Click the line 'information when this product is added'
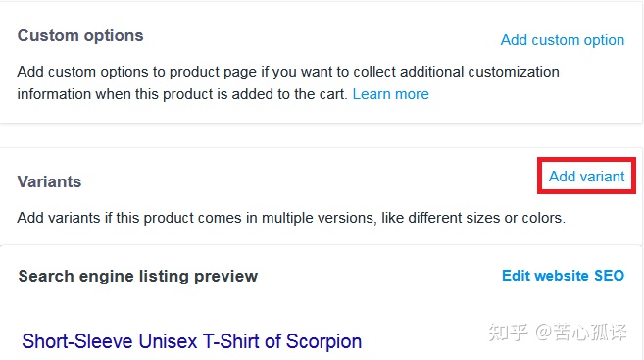This screenshot has width=644, height=360. point(182,94)
